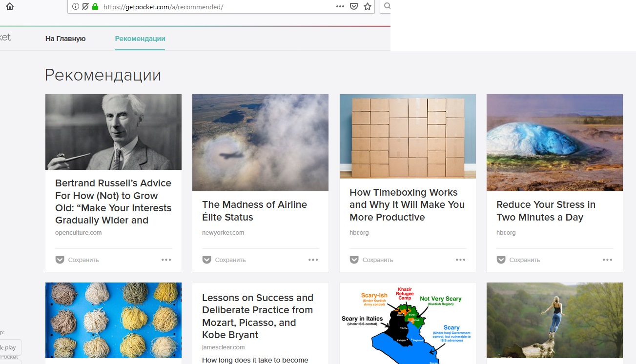The image size is (636, 364).
Task: Click the jamesclear.com source link
Action: point(224,347)
